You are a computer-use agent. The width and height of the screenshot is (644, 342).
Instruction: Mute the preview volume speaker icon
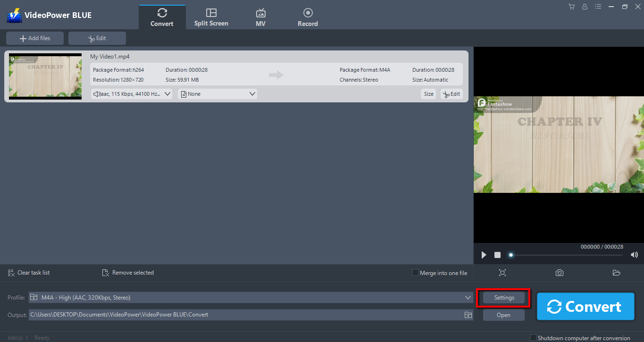click(x=634, y=255)
